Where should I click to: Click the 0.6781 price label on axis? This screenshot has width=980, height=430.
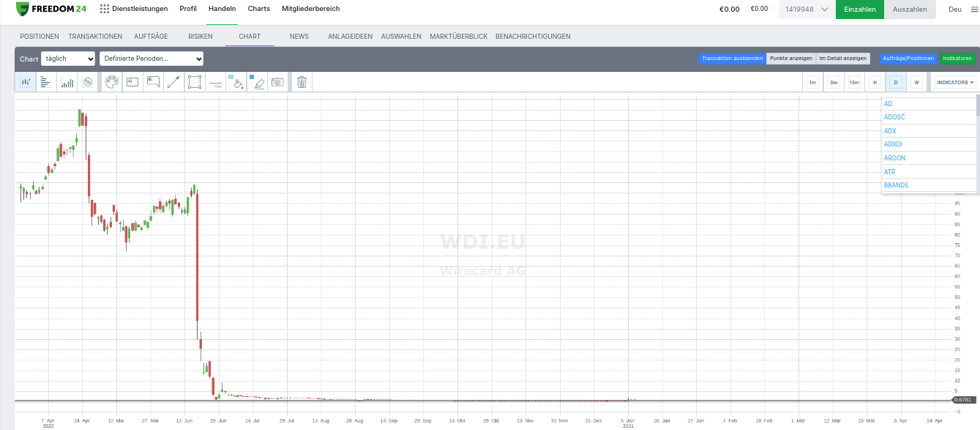[x=964, y=400]
